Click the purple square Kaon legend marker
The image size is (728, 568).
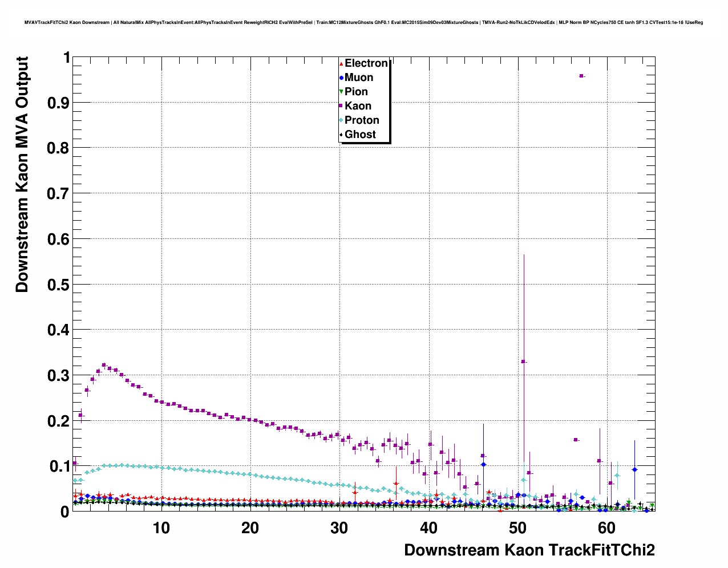tap(341, 106)
